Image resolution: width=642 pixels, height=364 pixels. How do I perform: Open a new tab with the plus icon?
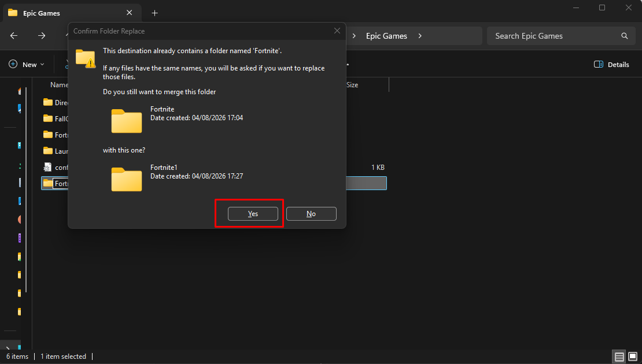coord(155,13)
